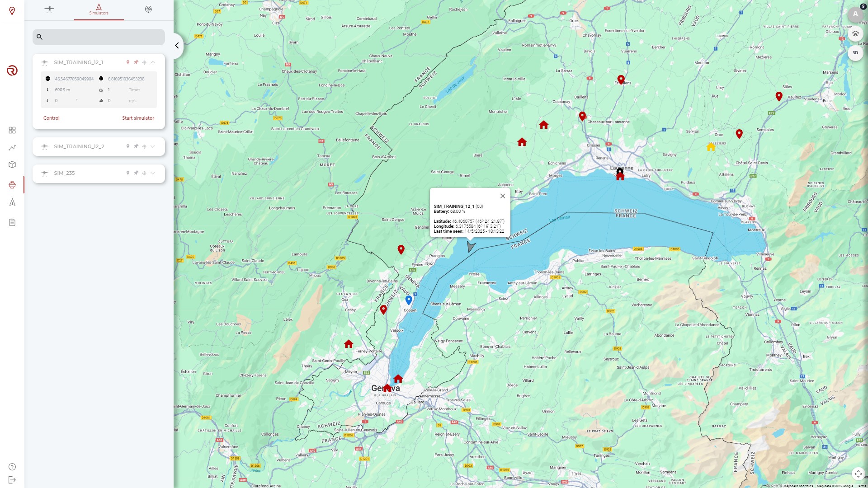Collapse the SIM_TRAINING_12_1 card chevron
Image resolution: width=868 pixels, height=488 pixels.
coord(153,62)
